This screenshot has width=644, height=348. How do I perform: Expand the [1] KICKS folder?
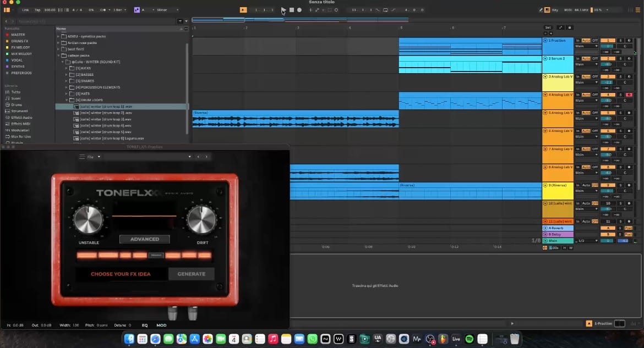click(67, 68)
